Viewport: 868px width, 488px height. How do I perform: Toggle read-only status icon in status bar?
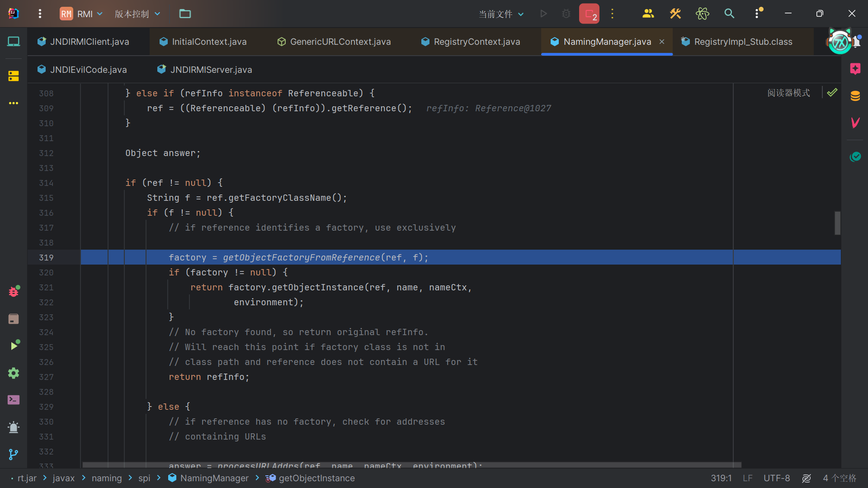pyautogui.click(x=806, y=478)
